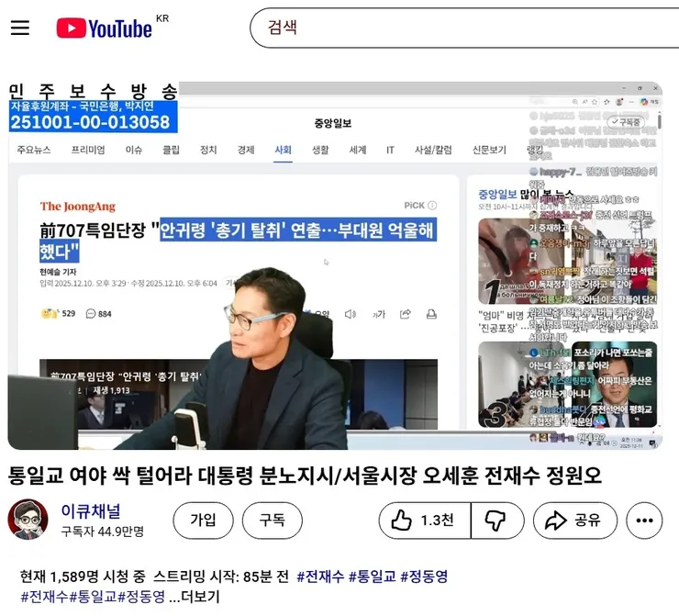679x616 pixels.
Task: Click The JoongAng logo in article
Action: 78,207
